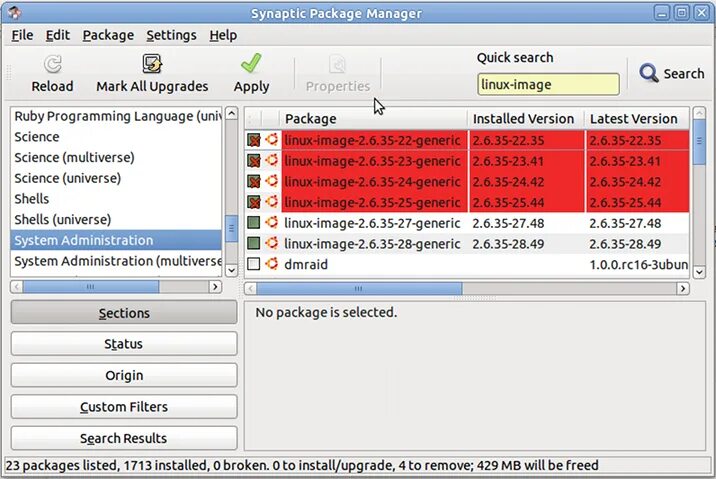Click Ubuntu logo icon for linux-image-2.6.35-28-generic

272,243
